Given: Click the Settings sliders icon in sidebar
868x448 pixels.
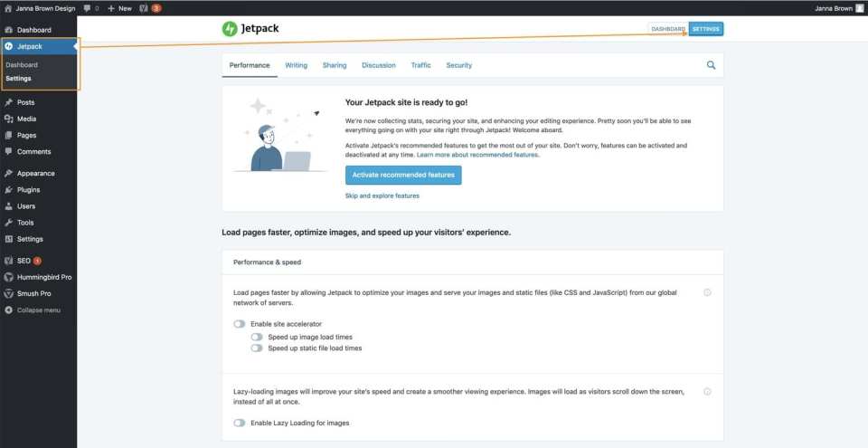Looking at the screenshot, I should coord(8,239).
